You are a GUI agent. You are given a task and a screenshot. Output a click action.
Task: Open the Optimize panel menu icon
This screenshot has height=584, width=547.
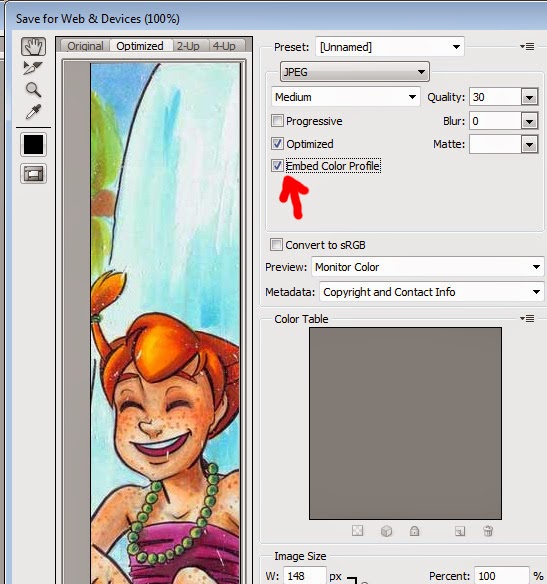(527, 47)
